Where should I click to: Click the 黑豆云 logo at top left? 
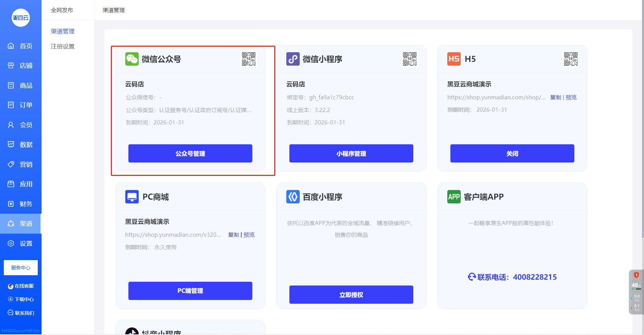(21, 18)
